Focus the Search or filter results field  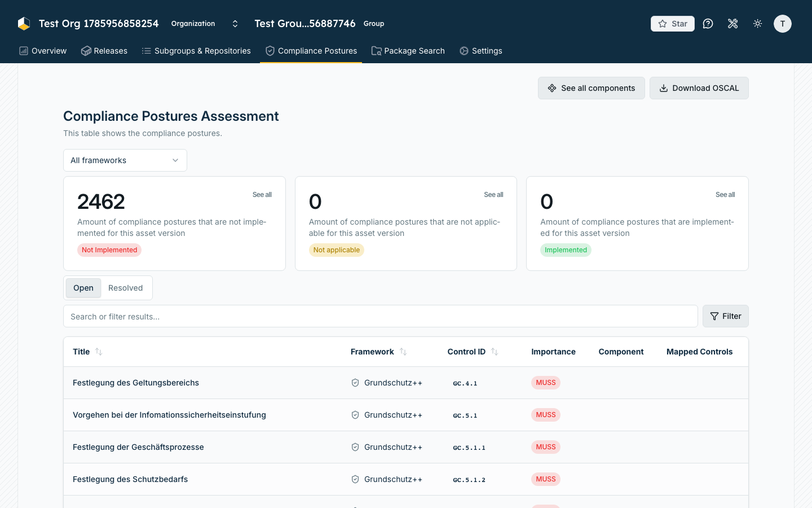381,316
